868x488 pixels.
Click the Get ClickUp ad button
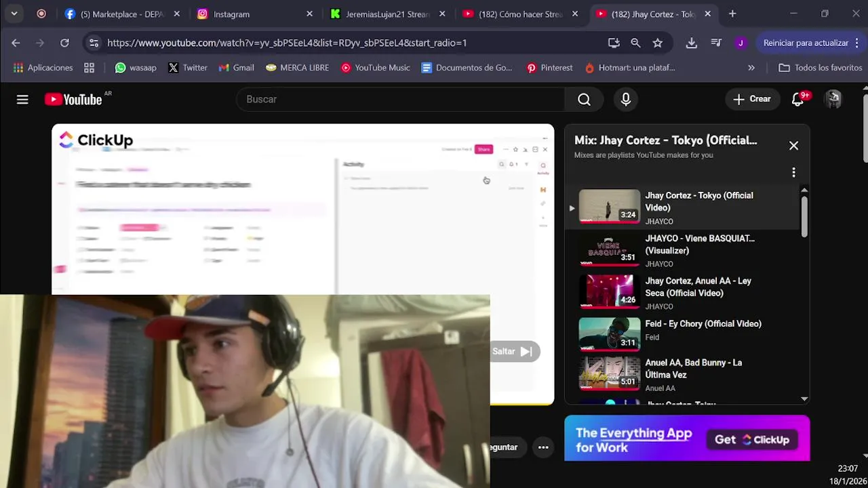click(x=752, y=440)
